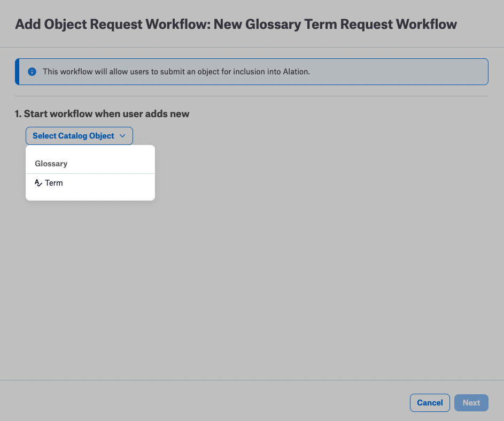Click the Glossary section header
Viewport: 504px width, 421px height.
click(x=51, y=164)
